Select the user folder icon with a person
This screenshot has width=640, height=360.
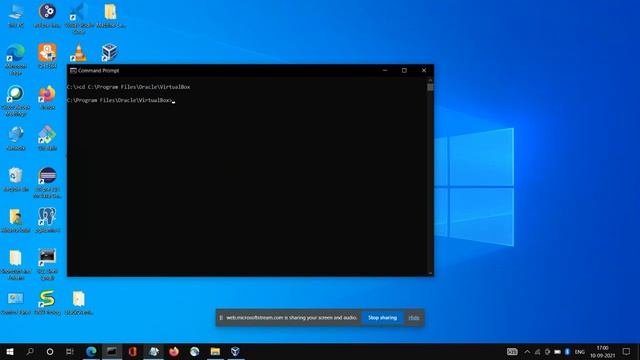click(x=16, y=220)
